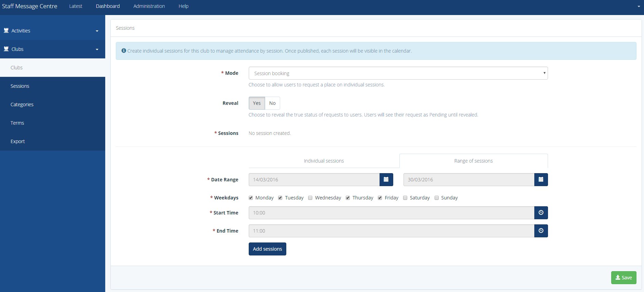
Task: Click the Add sessions button
Action: click(268, 249)
